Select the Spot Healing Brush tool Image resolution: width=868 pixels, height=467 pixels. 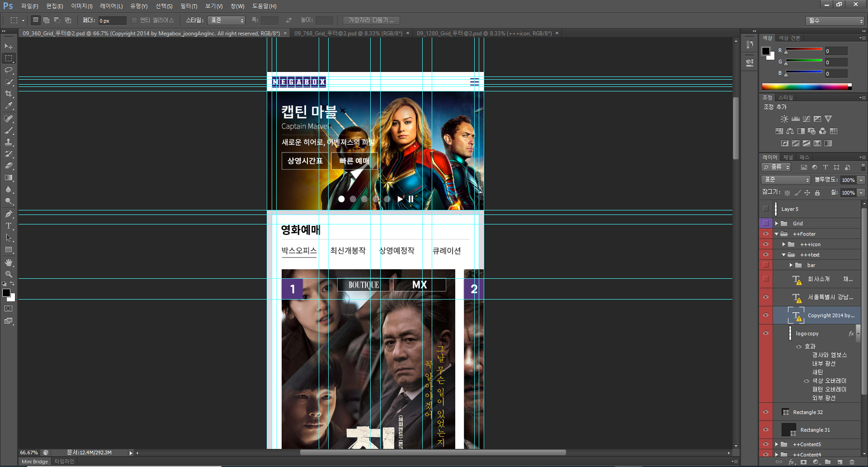tap(9, 119)
